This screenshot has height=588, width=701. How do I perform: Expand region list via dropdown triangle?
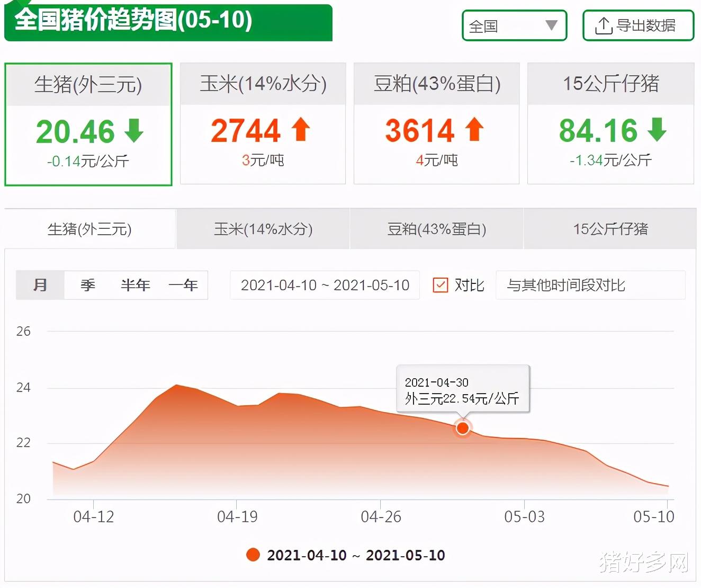click(551, 25)
